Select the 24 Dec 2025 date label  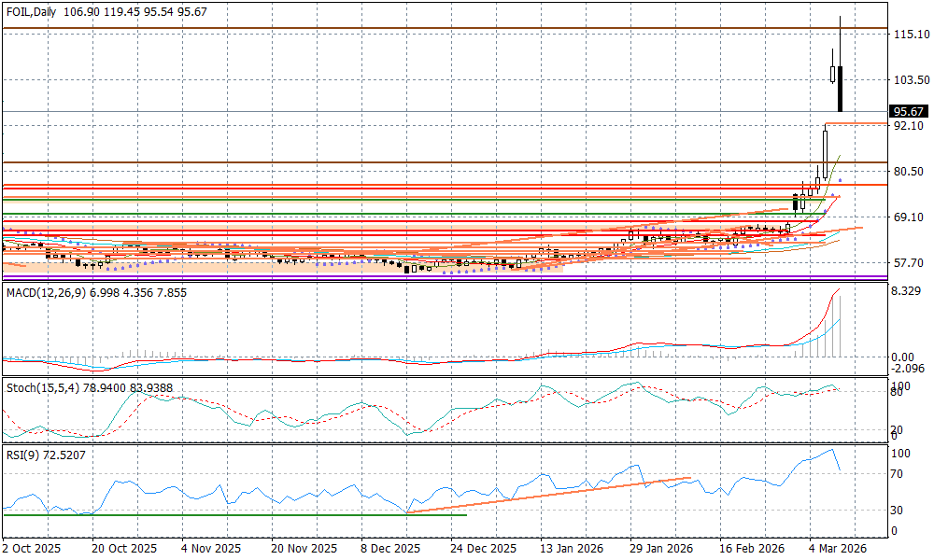coord(483,549)
